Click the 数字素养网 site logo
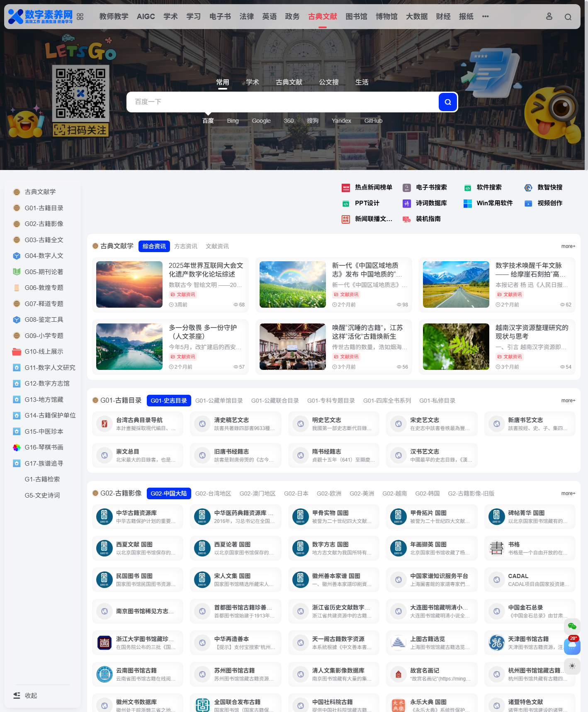Image resolution: width=588 pixels, height=712 pixels. click(40, 17)
